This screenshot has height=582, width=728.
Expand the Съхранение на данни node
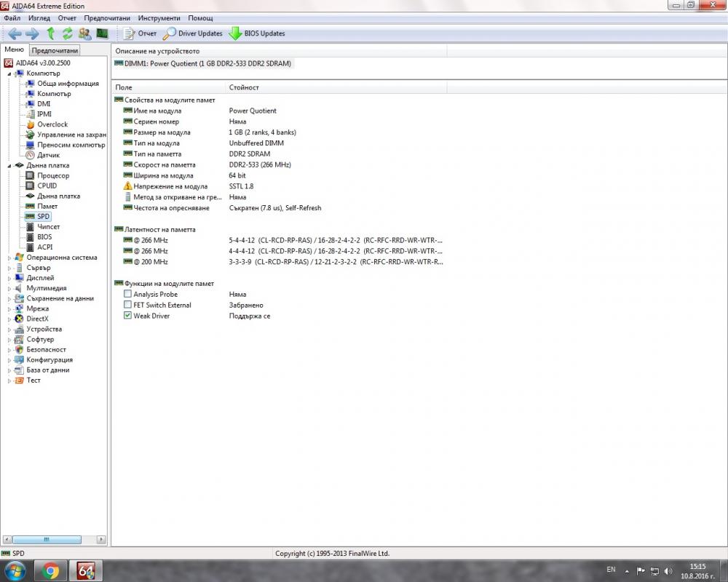(x=9, y=298)
